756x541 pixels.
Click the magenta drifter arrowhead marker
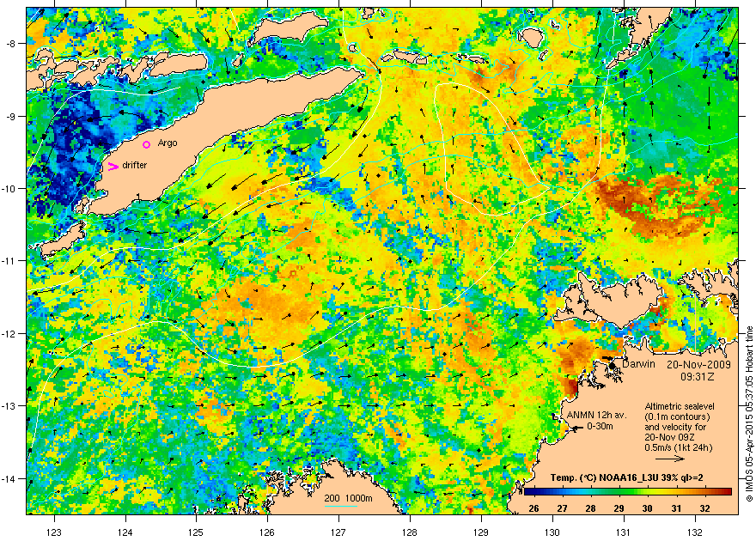[x=113, y=167]
